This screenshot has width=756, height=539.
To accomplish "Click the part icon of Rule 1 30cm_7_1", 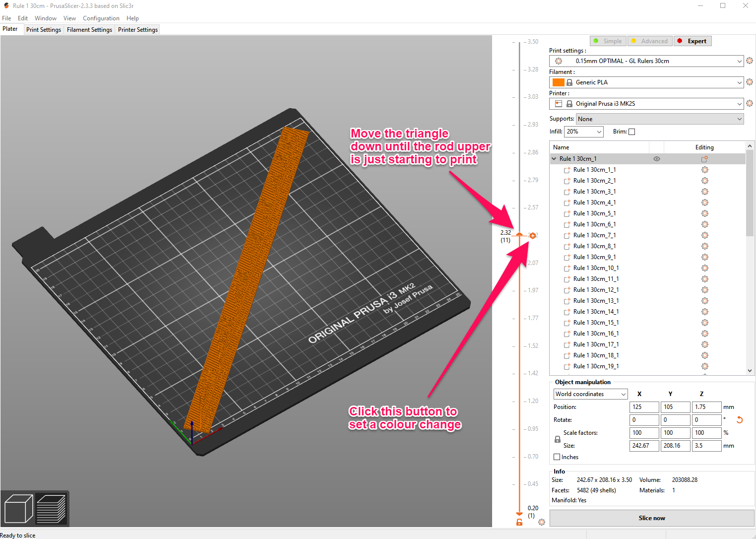I will point(567,236).
